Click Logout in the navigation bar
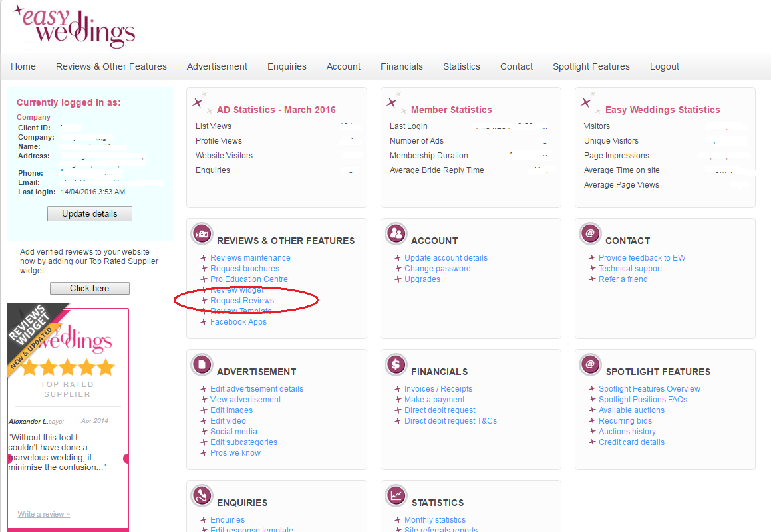The image size is (771, 532). (x=665, y=66)
